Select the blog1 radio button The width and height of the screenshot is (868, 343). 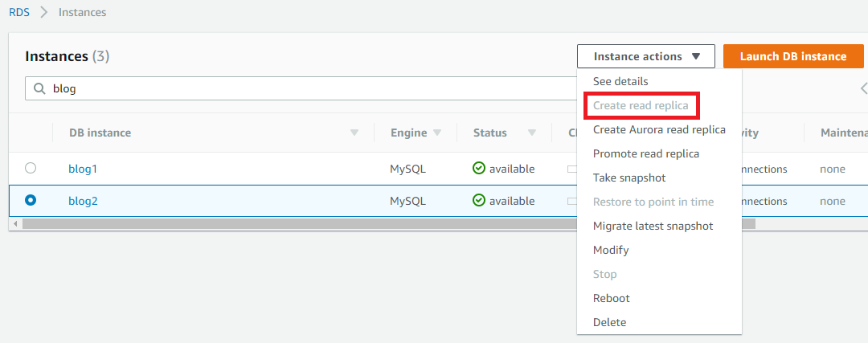[31, 169]
